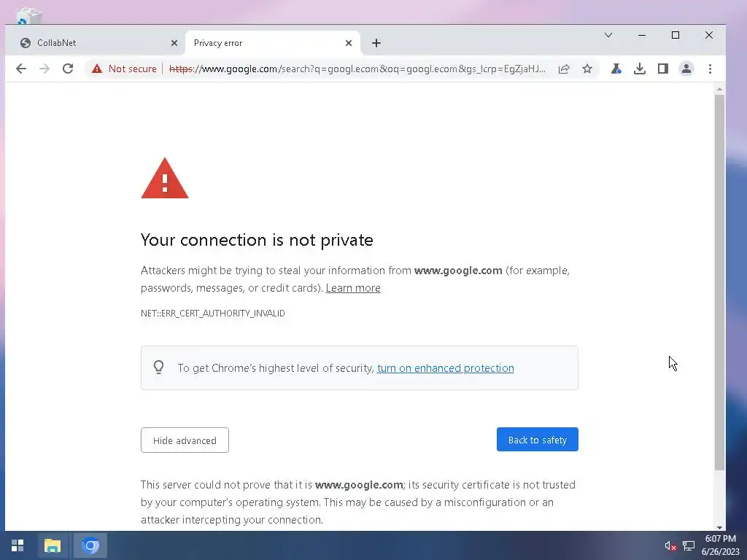The image size is (747, 560).
Task: Click the Back to safety button
Action: 538,440
